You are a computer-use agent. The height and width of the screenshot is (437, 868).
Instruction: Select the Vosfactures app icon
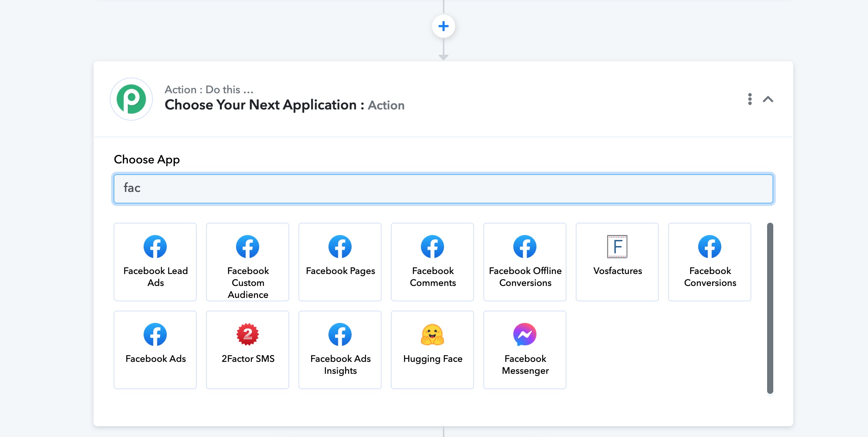[617, 247]
